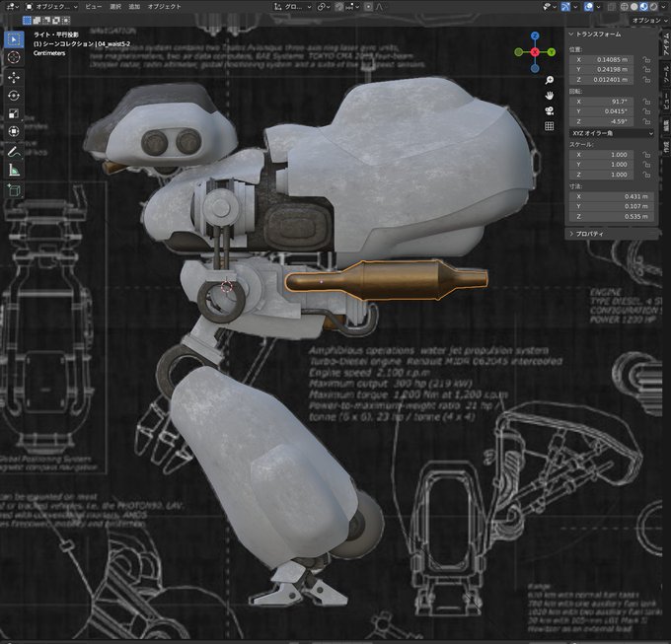The width and height of the screenshot is (671, 644).
Task: Collapse the トランスフォーム panel
Action: (x=594, y=35)
